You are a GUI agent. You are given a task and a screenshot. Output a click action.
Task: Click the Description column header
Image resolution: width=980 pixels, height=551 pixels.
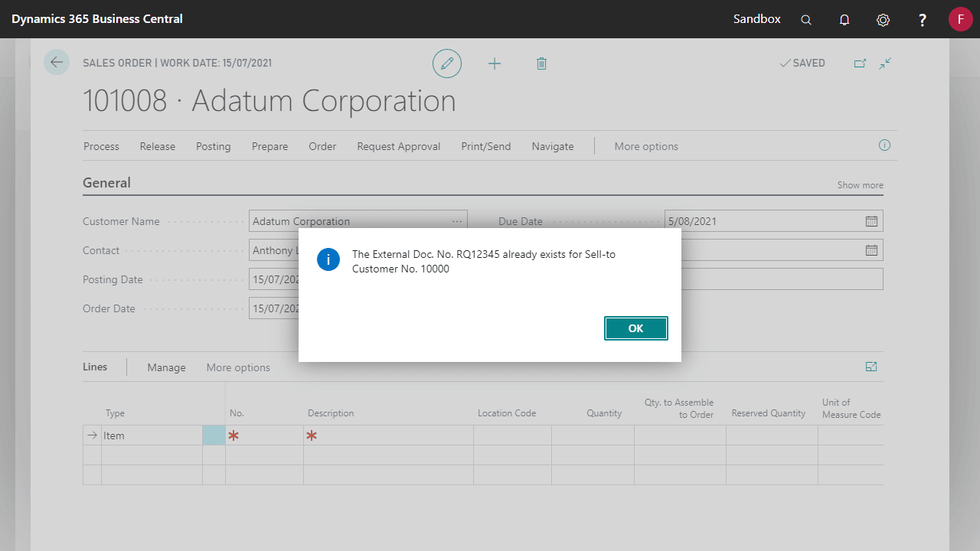tap(331, 413)
